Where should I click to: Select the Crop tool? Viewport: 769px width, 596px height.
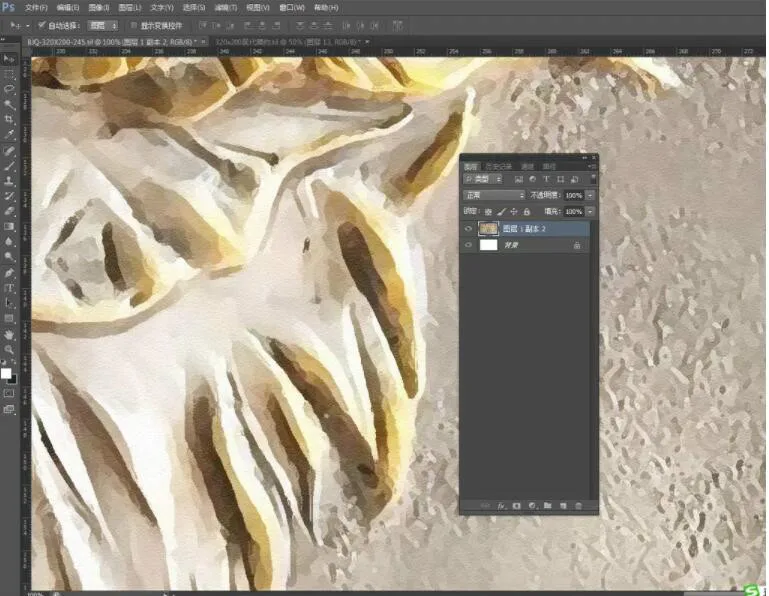9,119
